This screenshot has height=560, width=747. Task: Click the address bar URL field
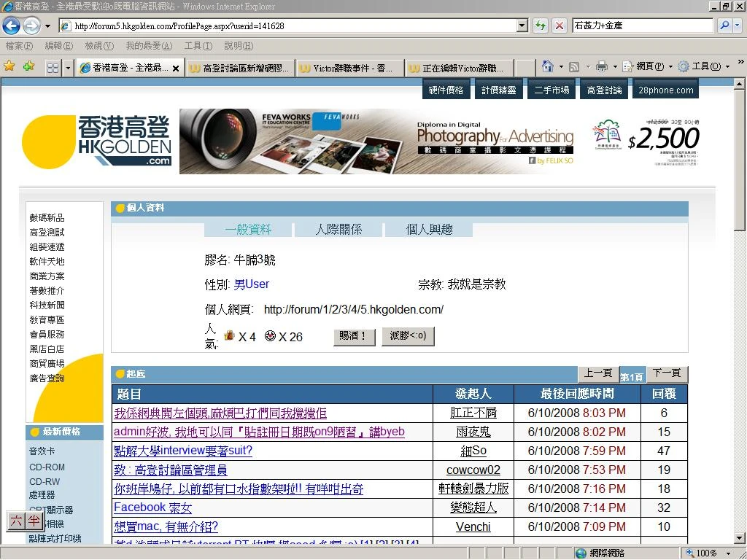[x=287, y=26]
